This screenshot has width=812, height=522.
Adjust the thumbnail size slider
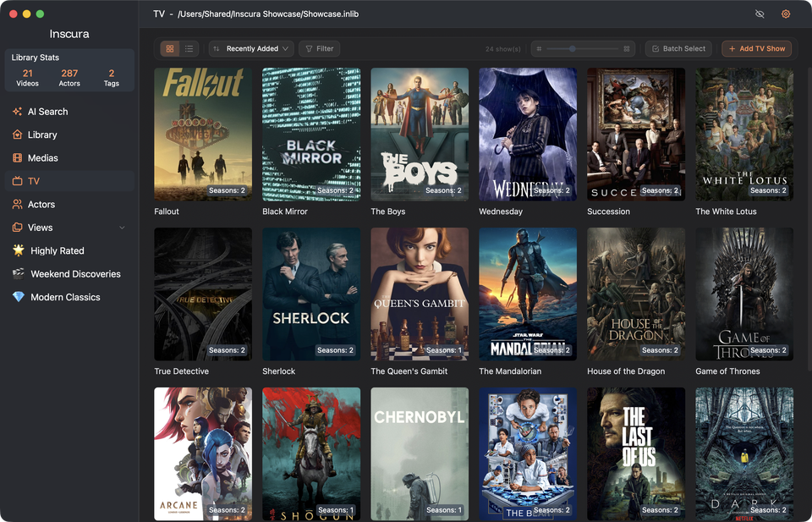tap(583, 49)
